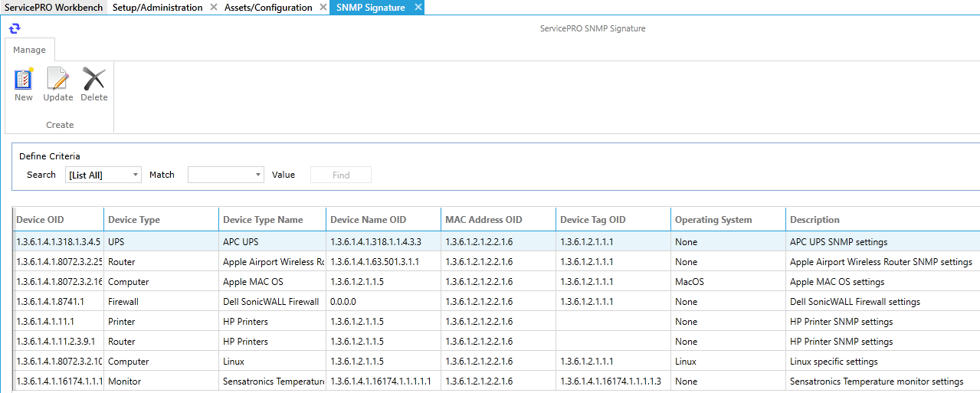Select the Firewall device type cell
The height and width of the screenshot is (393, 980).
click(161, 301)
